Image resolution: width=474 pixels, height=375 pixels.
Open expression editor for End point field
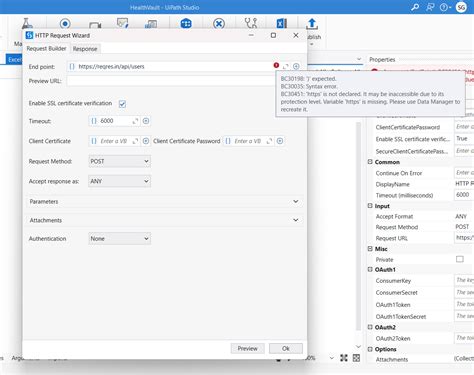click(286, 66)
